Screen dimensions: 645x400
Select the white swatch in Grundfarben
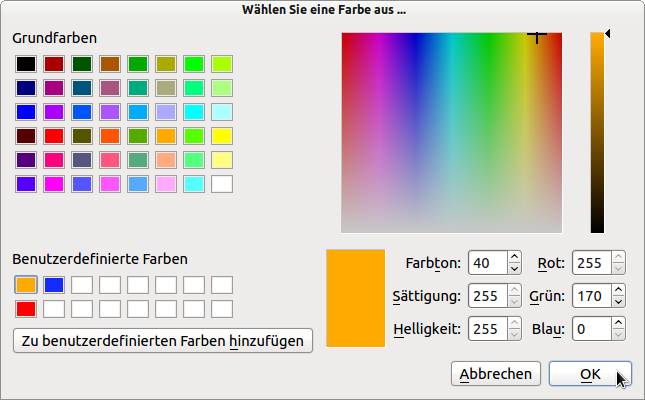tap(222, 184)
